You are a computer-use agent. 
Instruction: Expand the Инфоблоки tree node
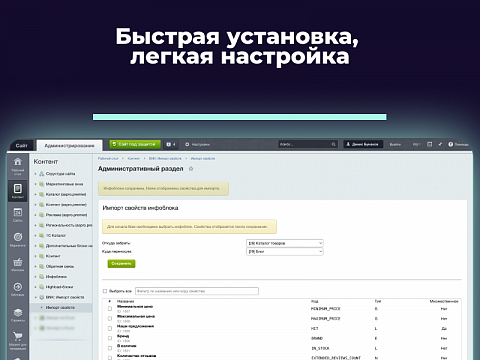click(x=35, y=277)
